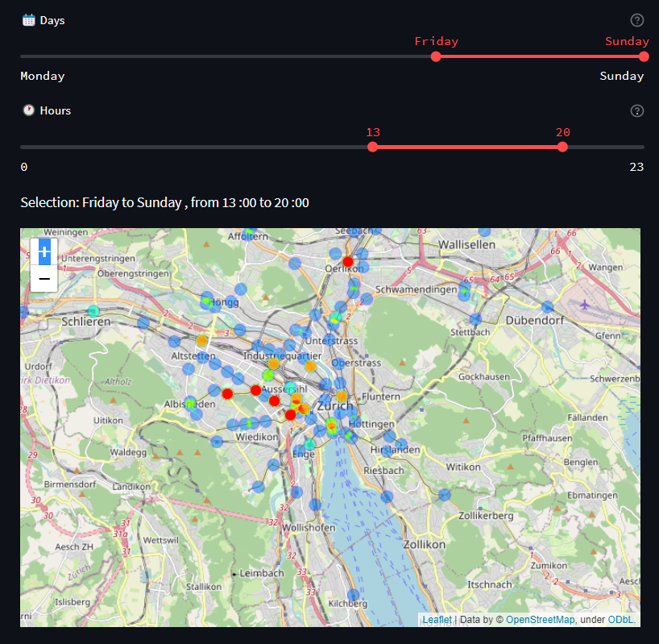This screenshot has width=659, height=644.
Task: Select the red marker near Oerlikon
Action: (x=347, y=260)
